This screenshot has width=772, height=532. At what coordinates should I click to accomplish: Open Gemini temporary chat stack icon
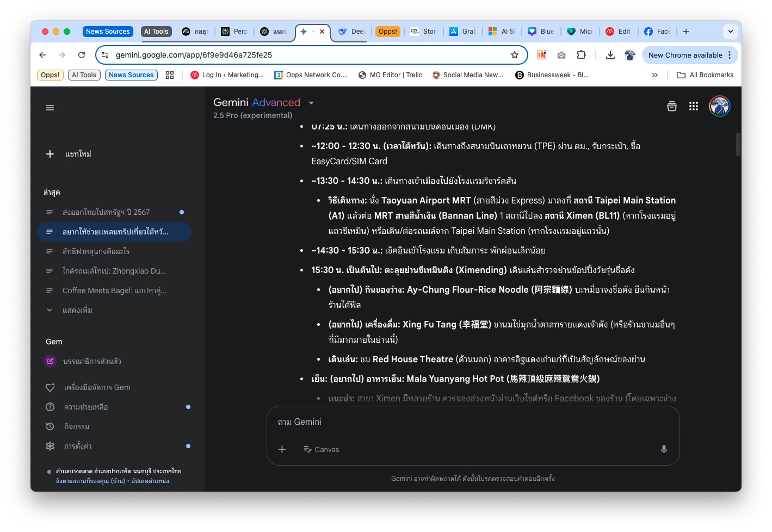[672, 106]
